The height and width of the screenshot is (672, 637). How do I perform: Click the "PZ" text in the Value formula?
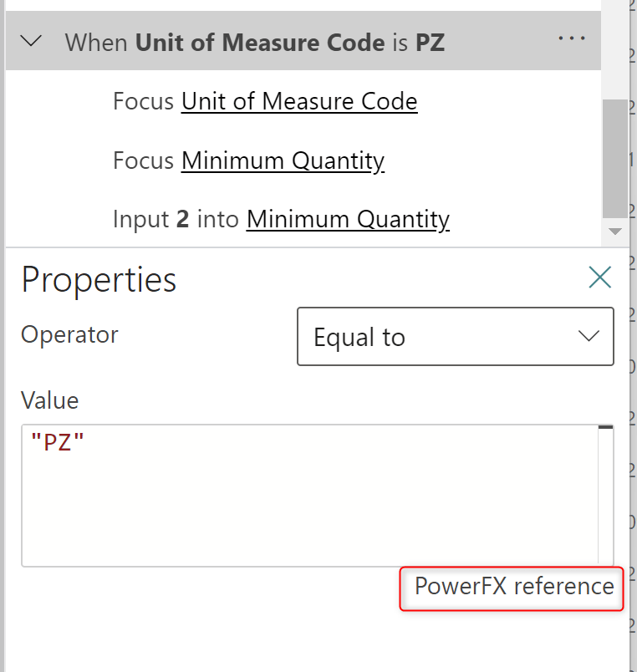tap(58, 442)
